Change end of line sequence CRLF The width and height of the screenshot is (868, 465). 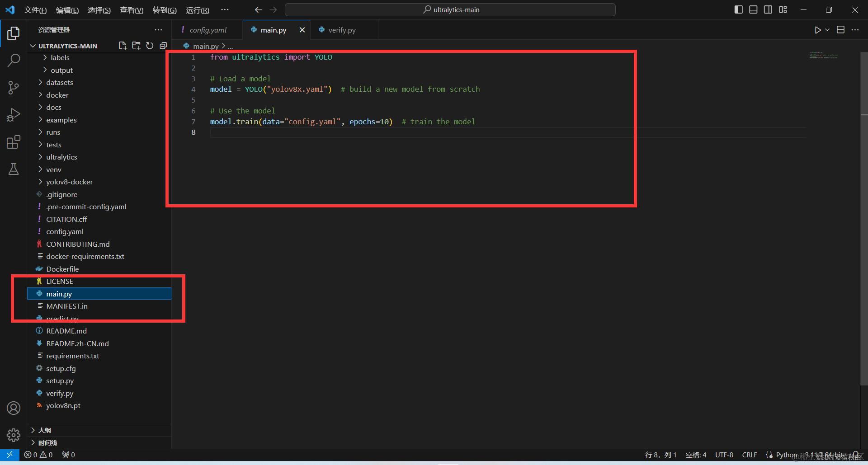[750, 455]
